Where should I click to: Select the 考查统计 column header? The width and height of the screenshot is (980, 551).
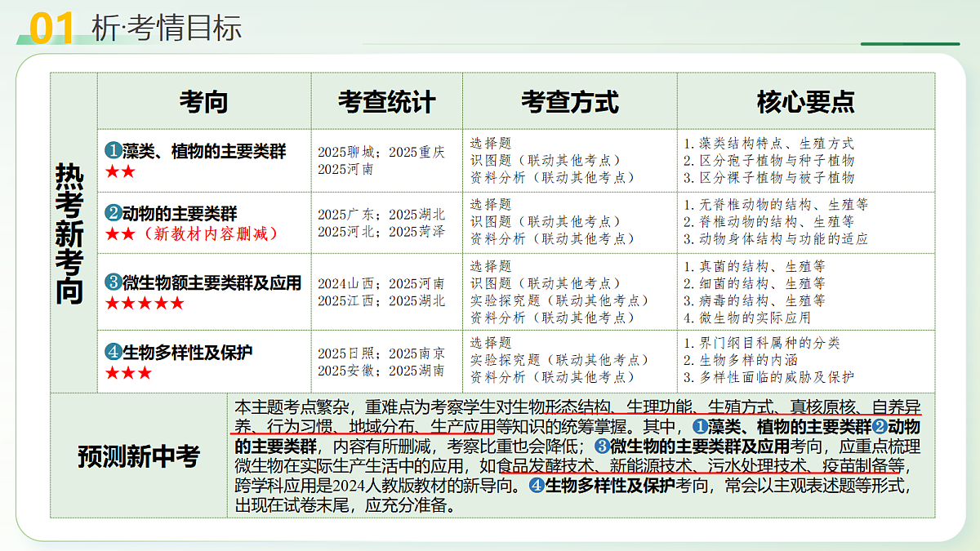pyautogui.click(x=386, y=102)
